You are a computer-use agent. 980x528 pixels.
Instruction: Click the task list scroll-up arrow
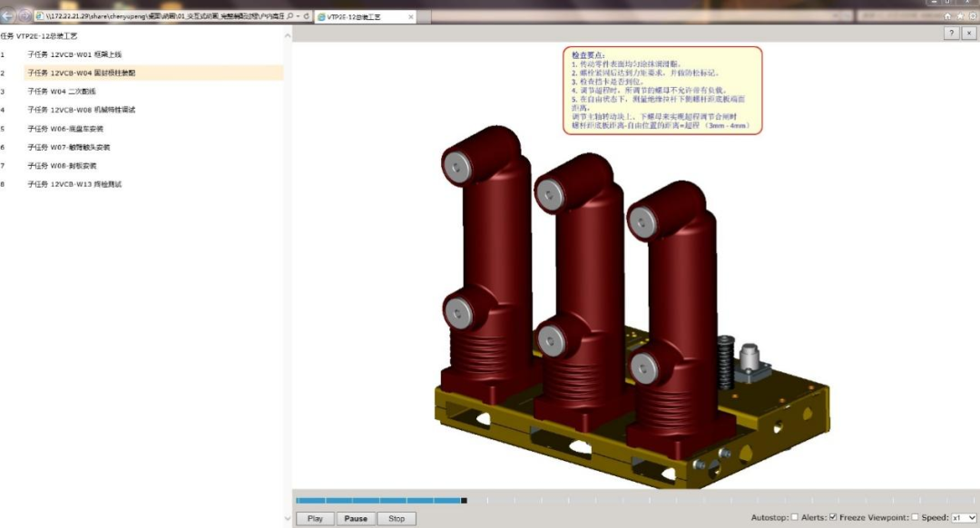[x=288, y=36]
